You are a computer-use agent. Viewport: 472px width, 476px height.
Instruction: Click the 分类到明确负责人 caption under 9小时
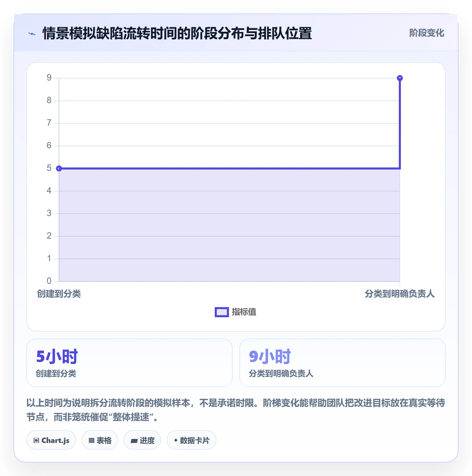point(281,374)
